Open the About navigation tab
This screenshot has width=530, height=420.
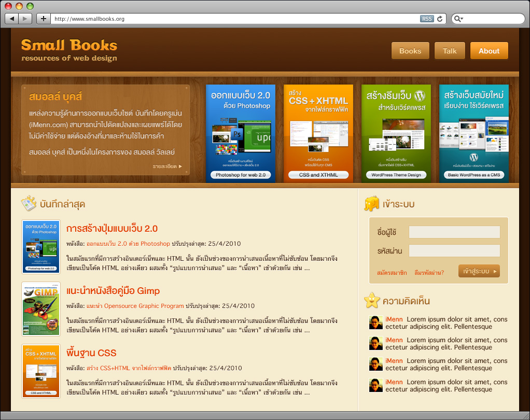point(489,51)
